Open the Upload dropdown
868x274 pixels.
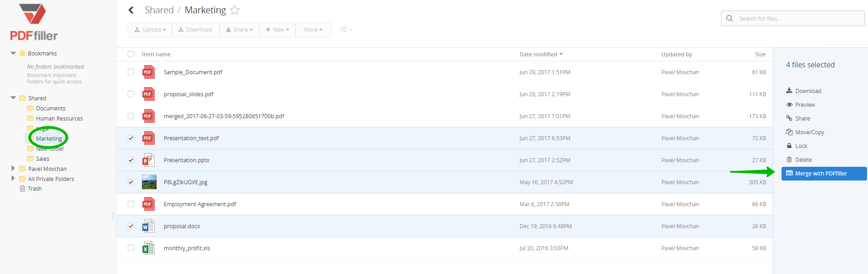(150, 30)
